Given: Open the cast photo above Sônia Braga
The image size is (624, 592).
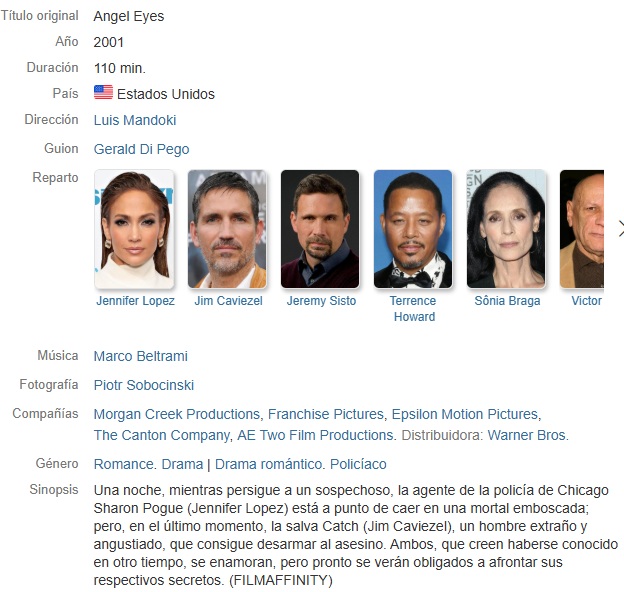Looking at the screenshot, I should [506, 229].
